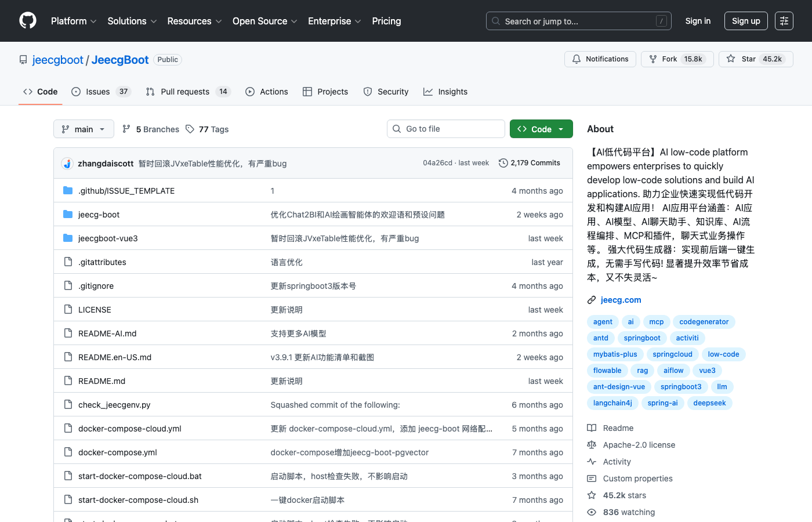Screen dimensions: 812x522
Task: Click the notifications bell icon
Action: point(577,59)
